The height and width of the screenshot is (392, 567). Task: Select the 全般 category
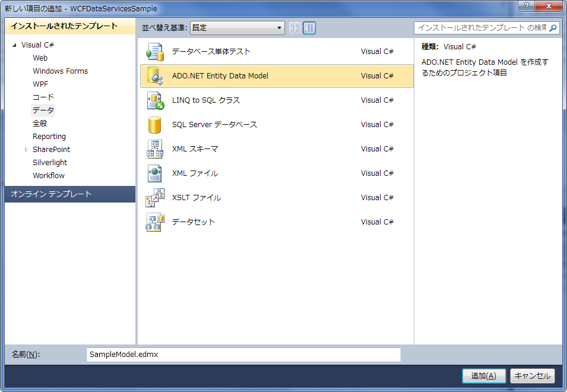click(x=40, y=124)
